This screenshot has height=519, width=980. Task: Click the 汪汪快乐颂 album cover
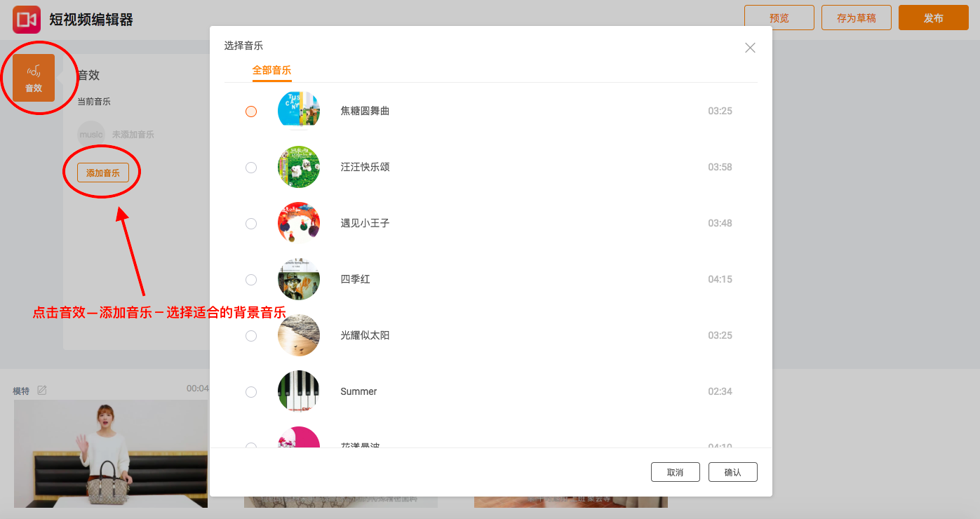pos(299,167)
